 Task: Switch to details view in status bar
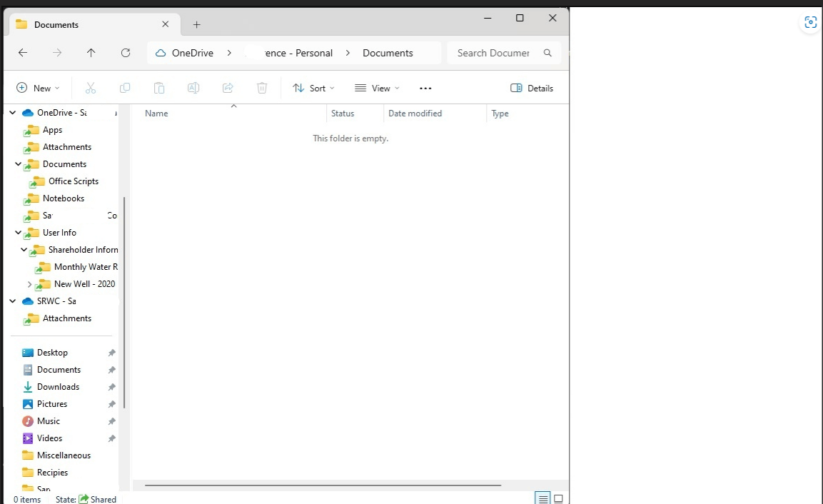[x=542, y=498]
